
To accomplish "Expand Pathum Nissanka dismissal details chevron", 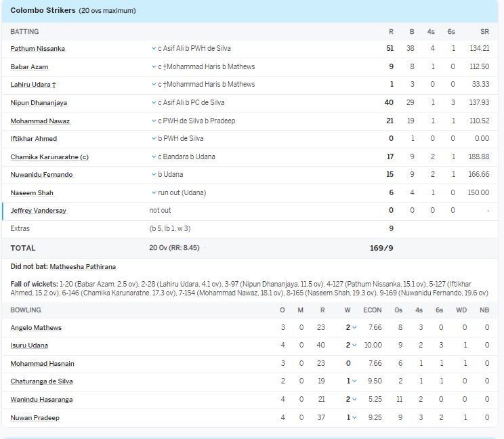I will pos(154,49).
